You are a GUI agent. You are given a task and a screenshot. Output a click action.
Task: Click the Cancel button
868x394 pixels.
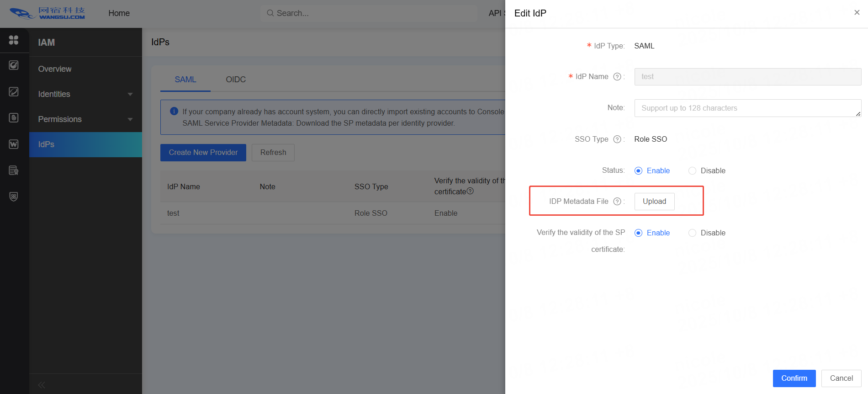[842, 378]
